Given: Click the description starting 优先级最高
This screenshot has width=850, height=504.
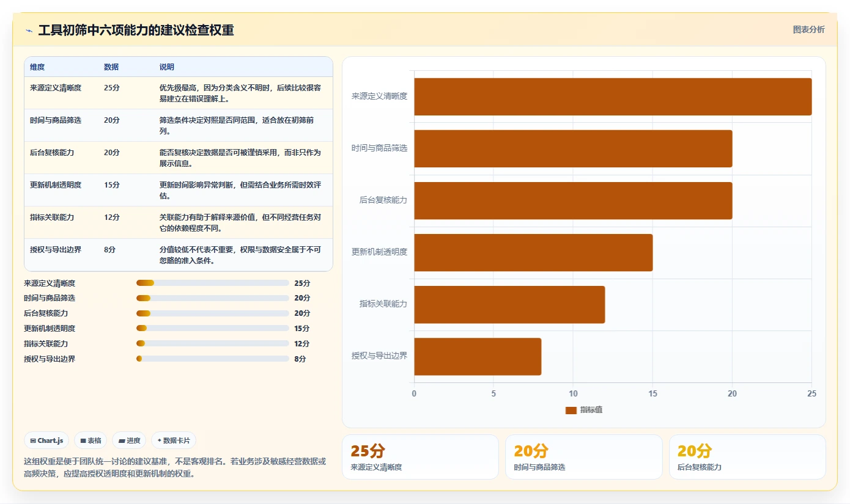Looking at the screenshot, I should tap(240, 93).
